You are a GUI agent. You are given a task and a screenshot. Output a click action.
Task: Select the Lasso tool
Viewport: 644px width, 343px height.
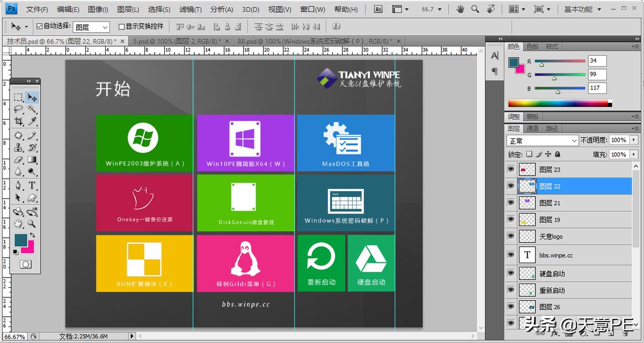18,109
